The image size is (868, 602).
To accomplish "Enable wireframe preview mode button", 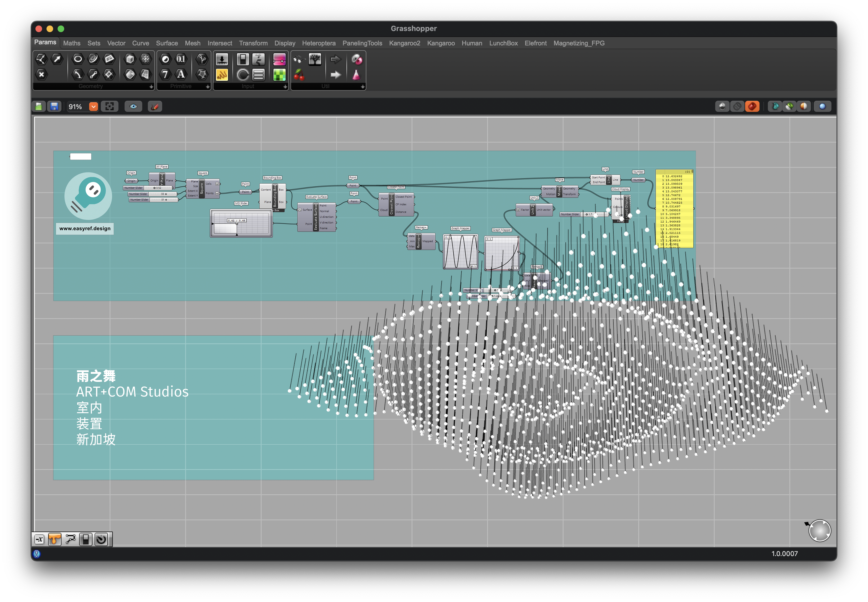I will pyautogui.click(x=737, y=107).
